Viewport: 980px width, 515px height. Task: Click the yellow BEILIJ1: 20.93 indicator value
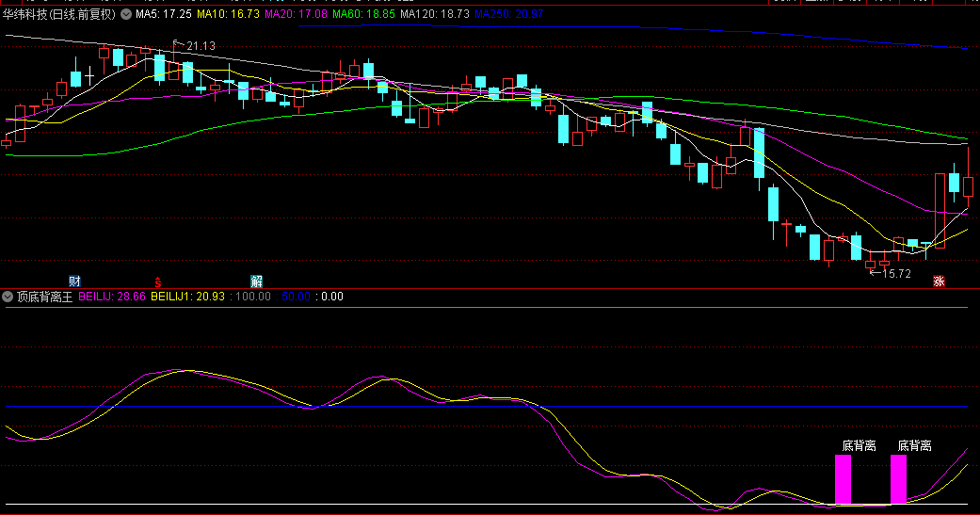pos(188,297)
